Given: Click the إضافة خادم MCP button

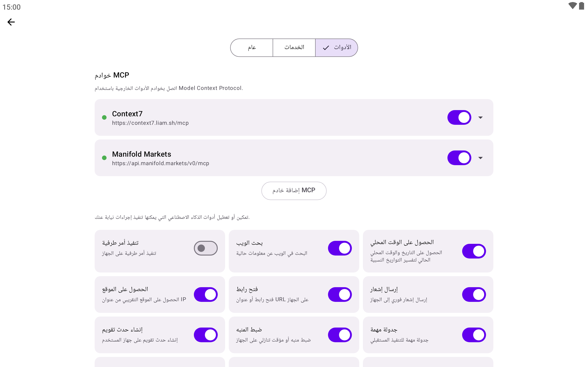Looking at the screenshot, I should (x=294, y=191).
